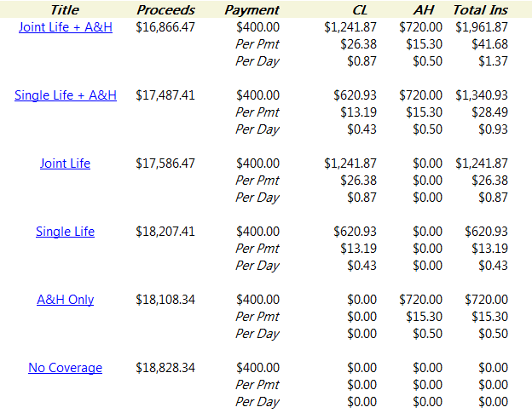Click the Payment column header
The height and width of the screenshot is (413, 532).
click(252, 10)
